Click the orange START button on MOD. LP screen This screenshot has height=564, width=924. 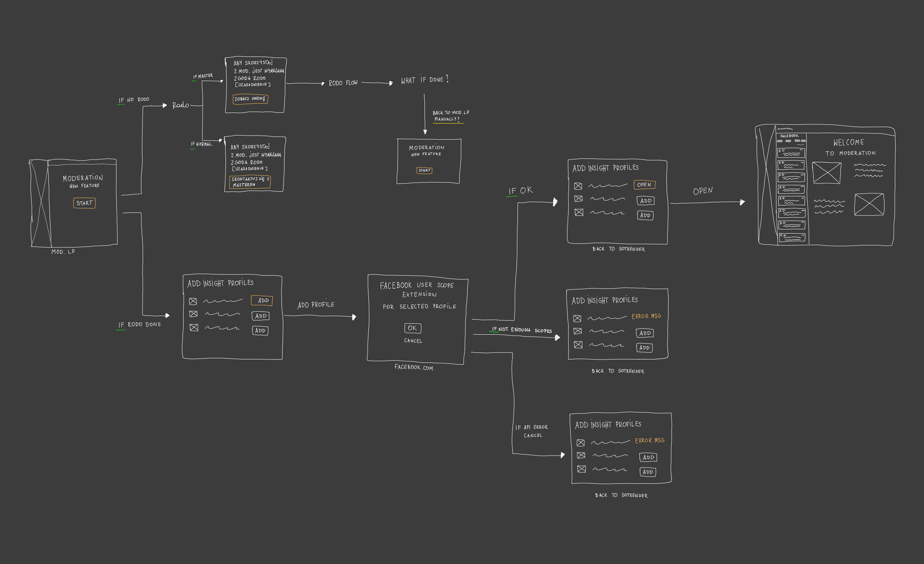84,203
